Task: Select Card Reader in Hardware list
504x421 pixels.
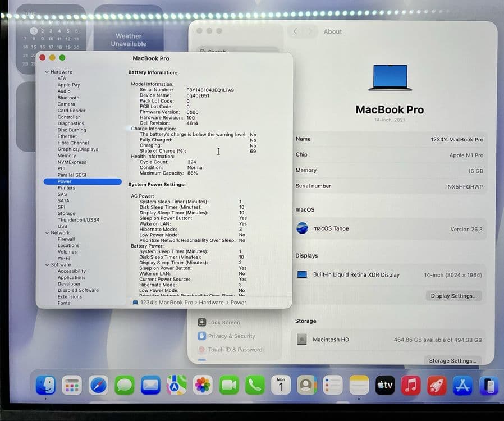Action: click(x=71, y=111)
